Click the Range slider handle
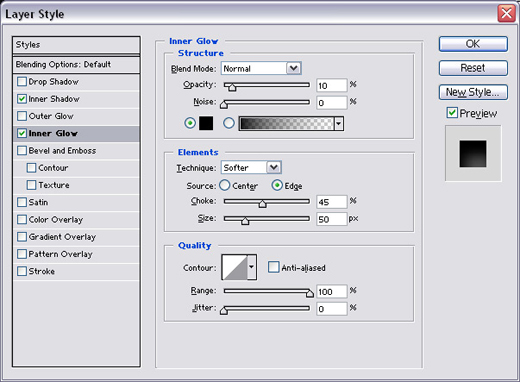Viewport: 520px width, 382px height. click(x=310, y=293)
